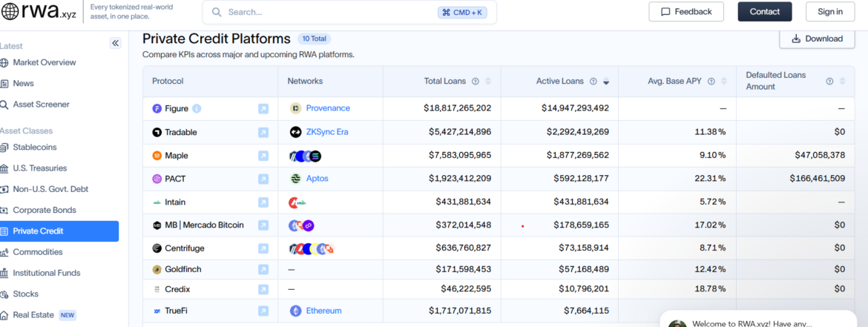Open the Maple protocol external link arrow
Screen dimensions: 868x327
point(263,156)
